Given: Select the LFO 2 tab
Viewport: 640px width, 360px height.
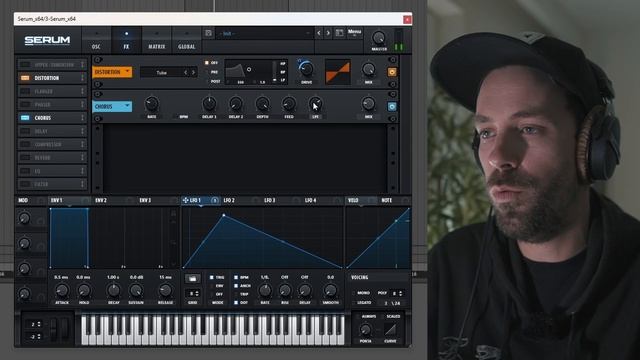Looking at the screenshot, I should (229, 200).
